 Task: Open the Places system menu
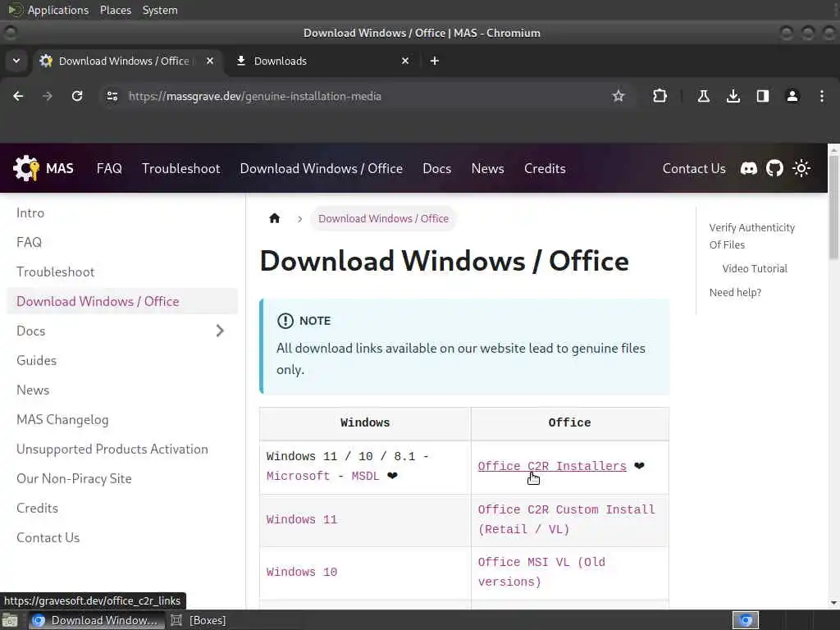pos(115,10)
